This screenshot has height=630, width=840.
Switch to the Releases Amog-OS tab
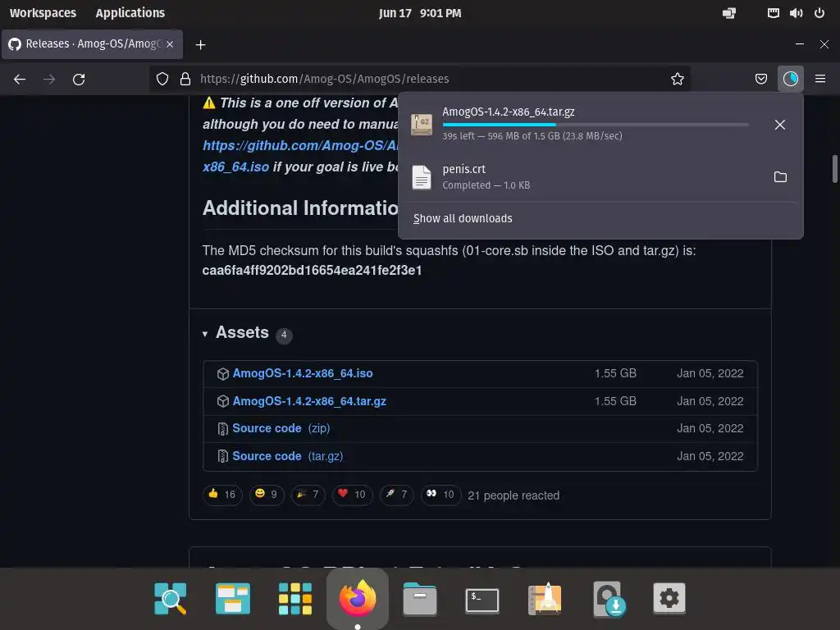pyautogui.click(x=92, y=44)
